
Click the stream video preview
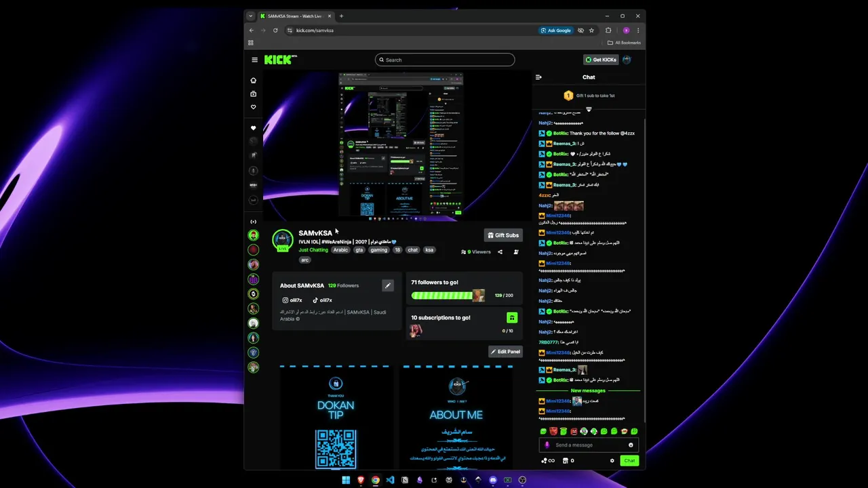[x=397, y=146]
